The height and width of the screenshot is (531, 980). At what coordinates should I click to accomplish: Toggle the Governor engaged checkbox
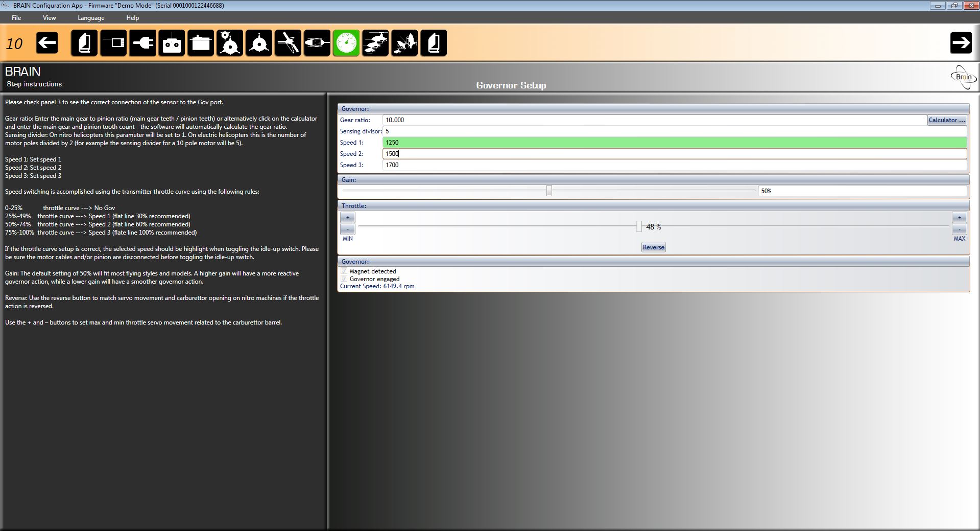(x=344, y=279)
